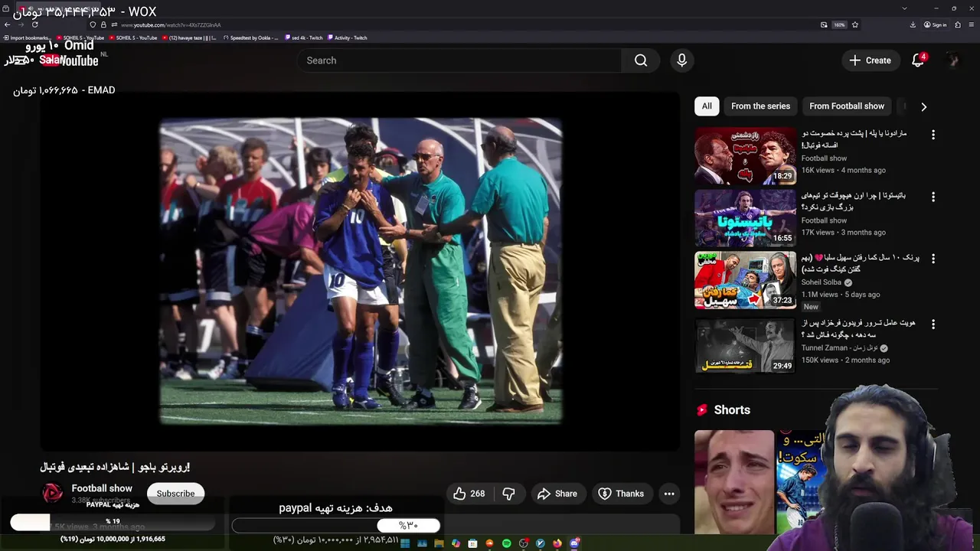Open the browser hamburger menu
The width and height of the screenshot is (980, 551).
(x=971, y=24)
